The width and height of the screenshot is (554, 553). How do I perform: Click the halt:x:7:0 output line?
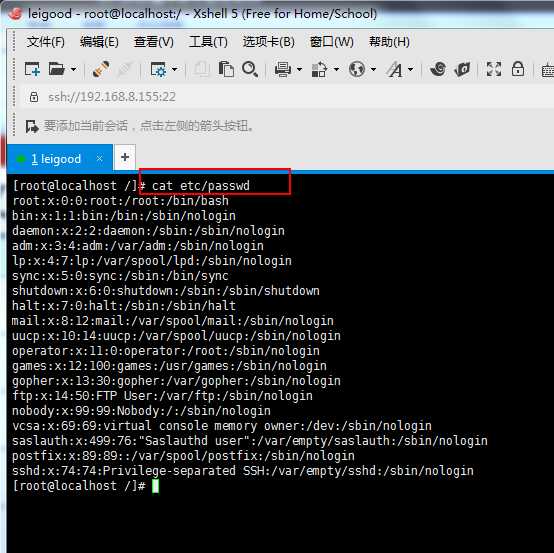pos(124,306)
